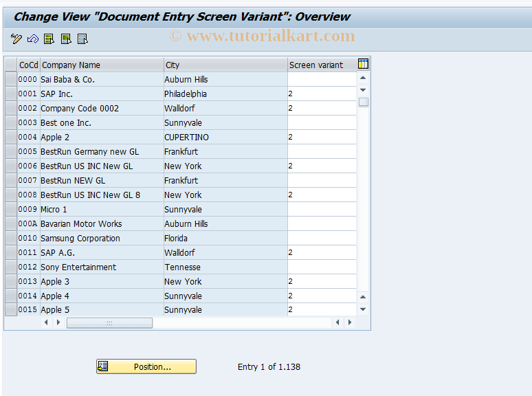
Task: Select row for 0003 Best one Inc.
Action: (x=11, y=122)
